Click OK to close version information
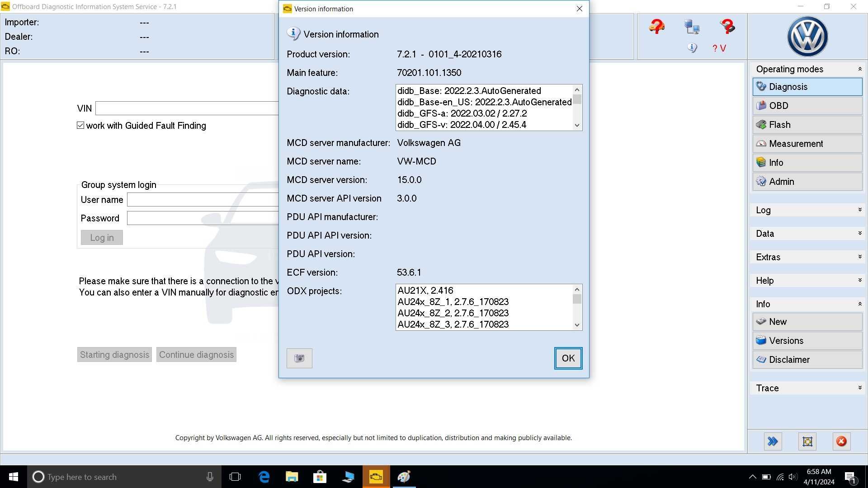Viewport: 868px width, 488px height. coord(567,358)
